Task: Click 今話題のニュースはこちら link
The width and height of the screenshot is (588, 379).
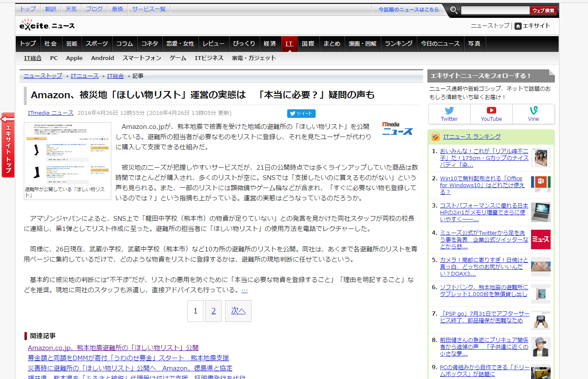Action: tap(408, 9)
